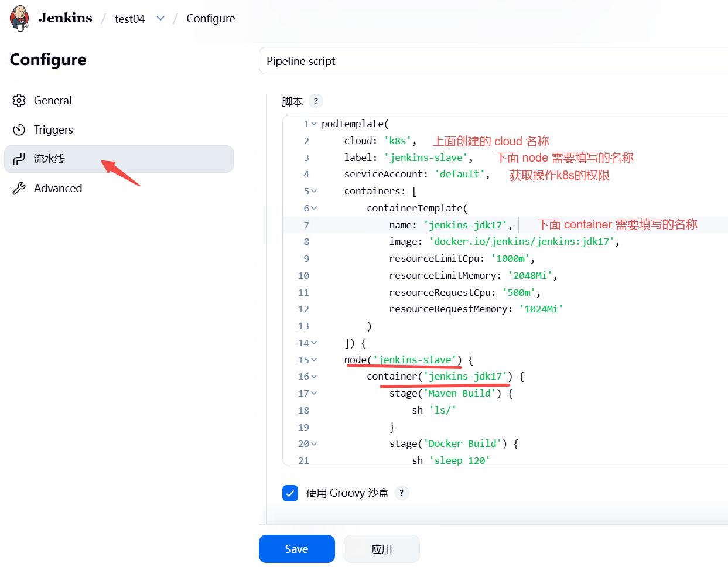728x567 pixels.
Task: Open help for the 脚本 script field
Action: (x=316, y=101)
